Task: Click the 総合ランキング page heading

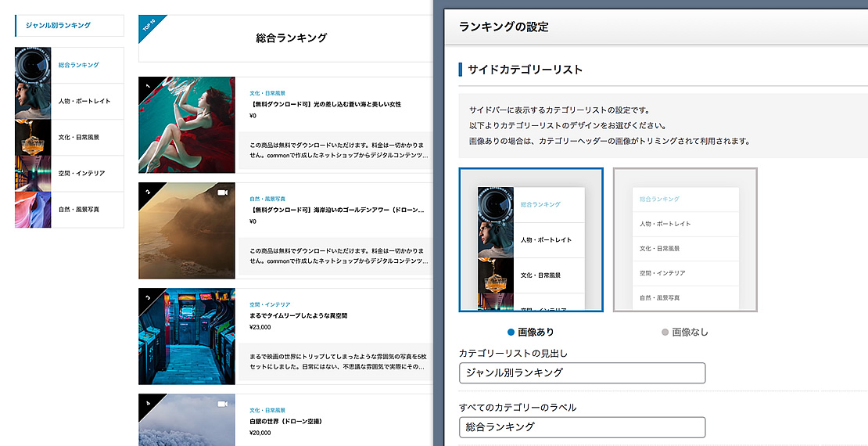Action: 292,38
